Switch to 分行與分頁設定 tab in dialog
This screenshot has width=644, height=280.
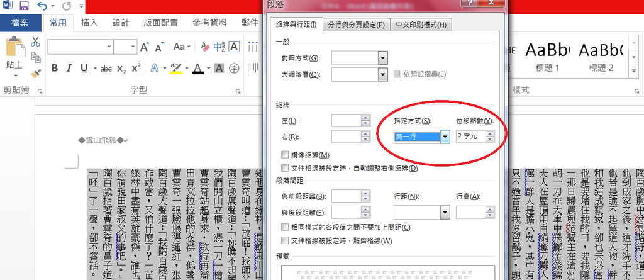coord(356,25)
